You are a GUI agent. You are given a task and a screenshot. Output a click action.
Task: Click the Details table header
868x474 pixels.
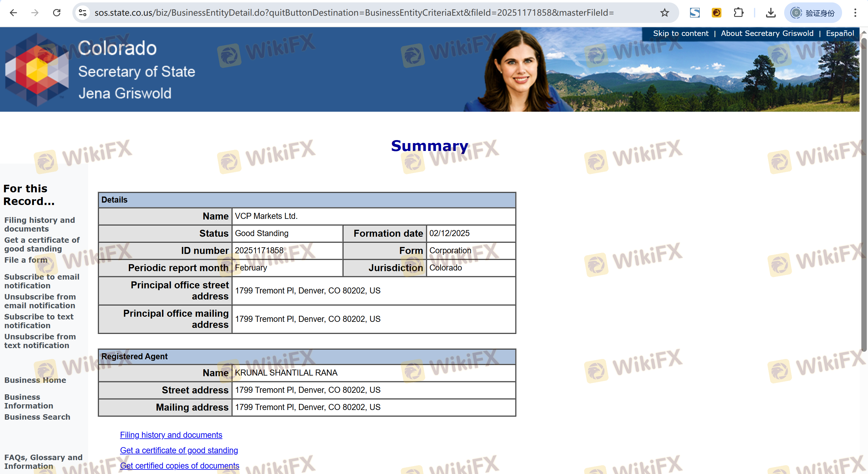point(307,200)
